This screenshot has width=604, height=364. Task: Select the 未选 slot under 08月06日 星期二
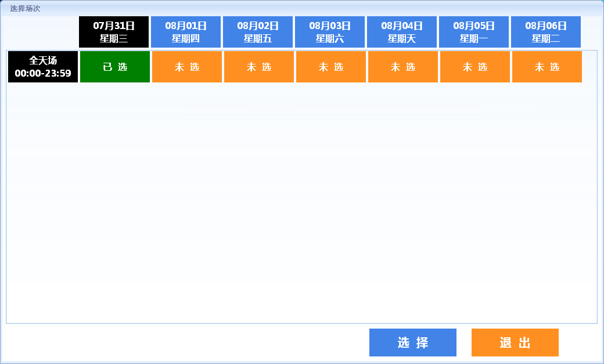tap(547, 67)
